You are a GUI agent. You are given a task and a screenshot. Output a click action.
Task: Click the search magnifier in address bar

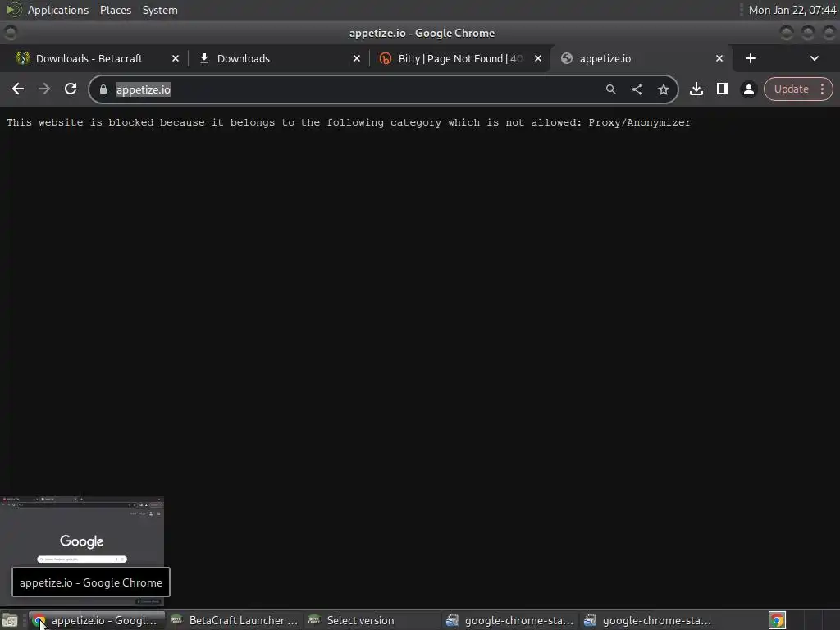click(x=610, y=89)
